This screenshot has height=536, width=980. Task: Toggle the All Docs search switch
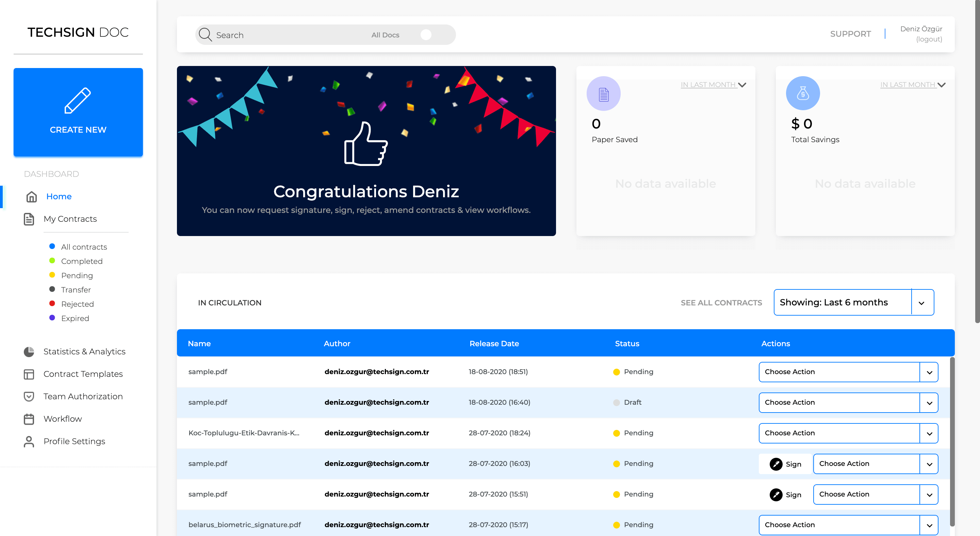click(426, 35)
